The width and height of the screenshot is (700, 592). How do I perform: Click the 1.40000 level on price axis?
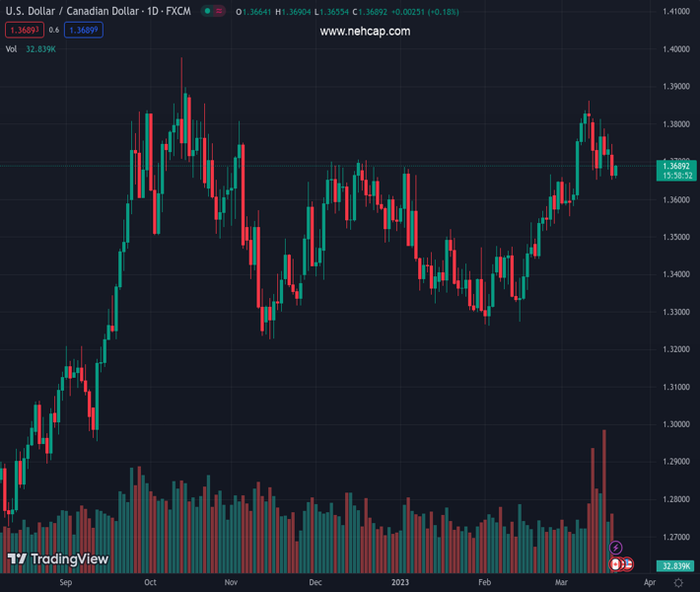[675, 49]
